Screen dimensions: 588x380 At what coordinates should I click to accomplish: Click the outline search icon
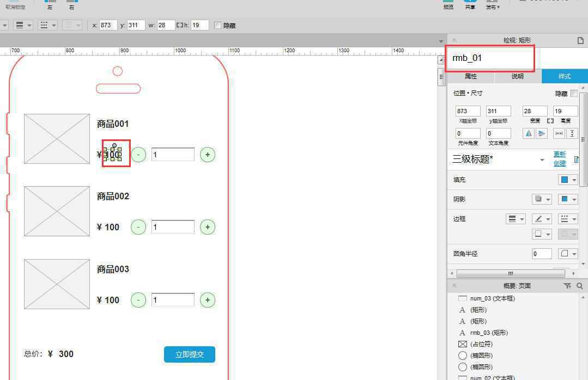580,286
